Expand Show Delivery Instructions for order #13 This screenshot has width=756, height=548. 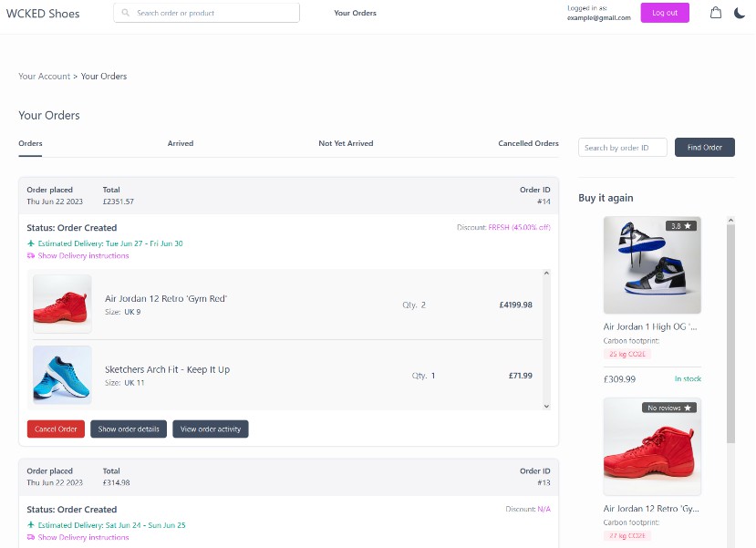tap(83, 538)
